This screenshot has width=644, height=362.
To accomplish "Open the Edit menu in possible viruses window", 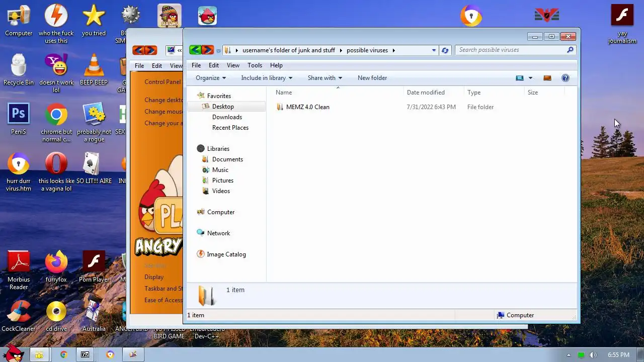I will tap(214, 65).
